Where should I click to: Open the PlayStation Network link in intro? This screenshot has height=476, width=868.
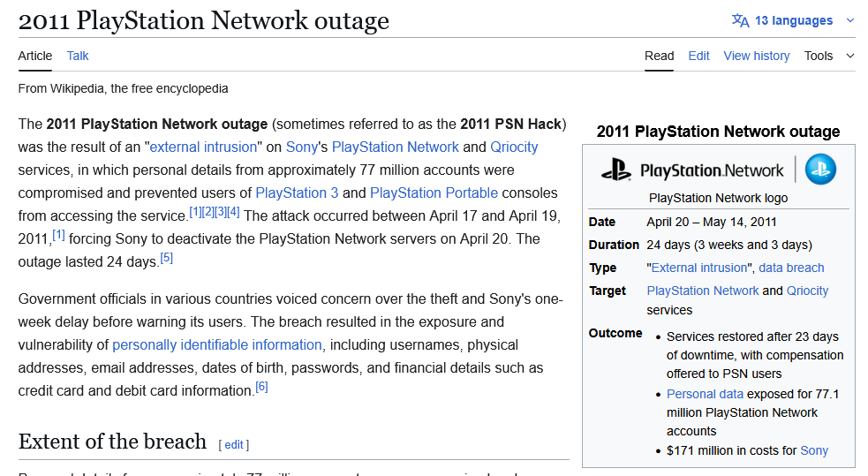[x=396, y=147]
